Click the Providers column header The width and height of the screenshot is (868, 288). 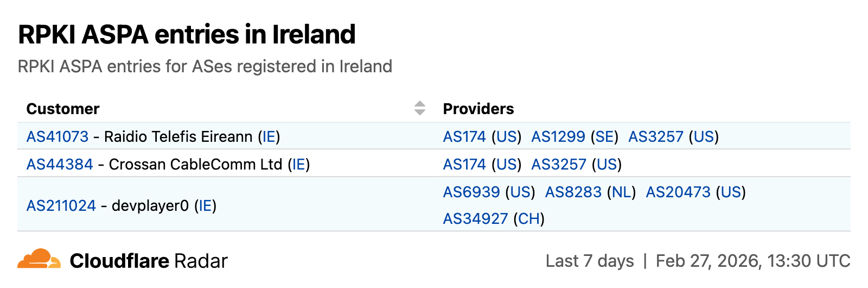pos(478,109)
